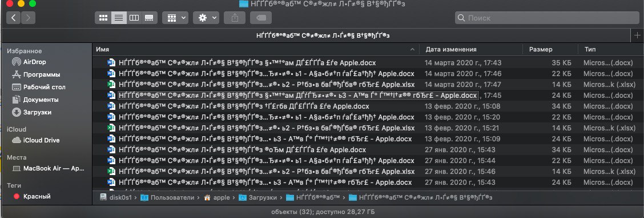Click the Избранное sidebar section header
Screen dimensions: 644x218
click(x=24, y=51)
